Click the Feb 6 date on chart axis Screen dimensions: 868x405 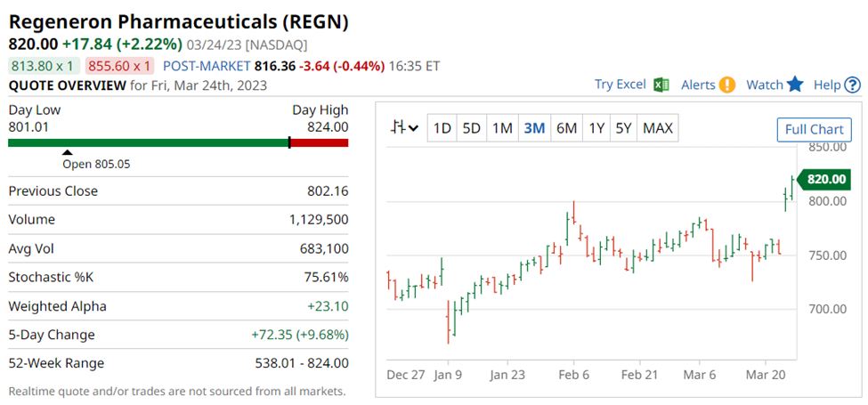pos(573,375)
